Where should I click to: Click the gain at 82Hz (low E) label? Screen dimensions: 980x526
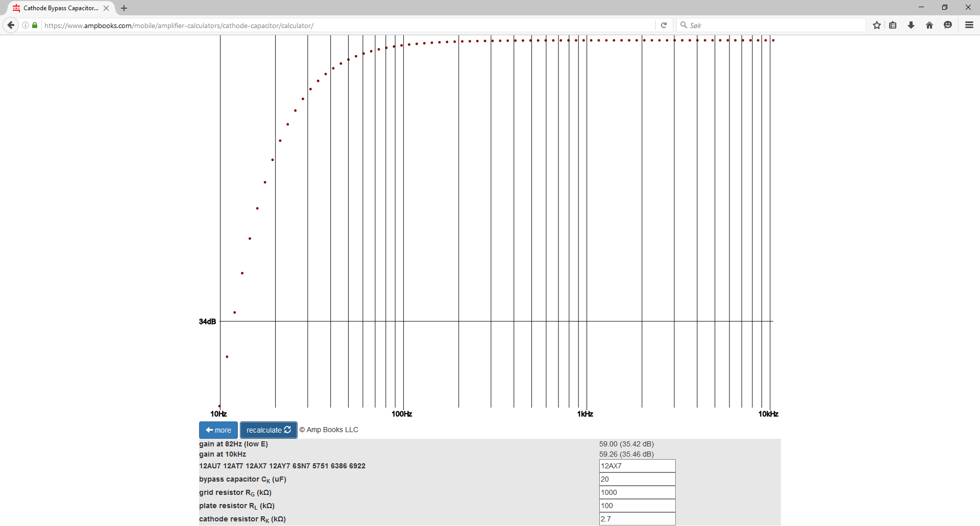point(233,444)
